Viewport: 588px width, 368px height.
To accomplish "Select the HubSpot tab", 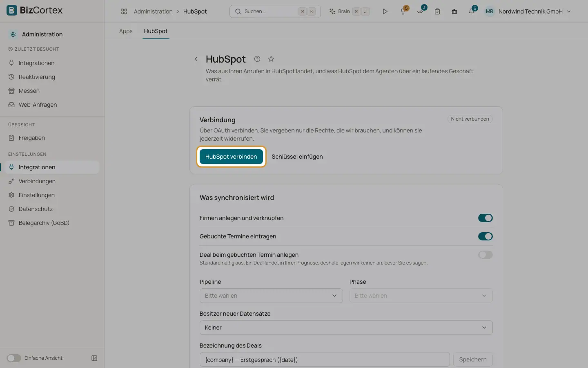I will pyautogui.click(x=156, y=31).
